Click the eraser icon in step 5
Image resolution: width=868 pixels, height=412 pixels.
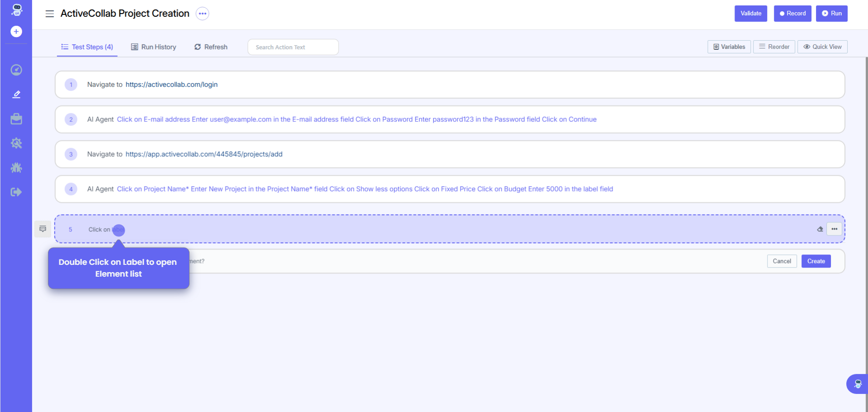coord(820,229)
